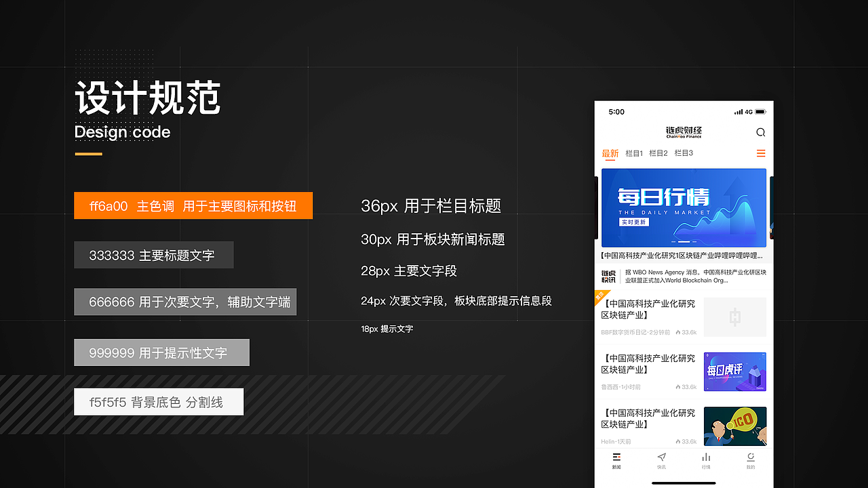Tap the search magnifier icon in the phone header
This screenshot has width=868, height=488.
click(760, 132)
